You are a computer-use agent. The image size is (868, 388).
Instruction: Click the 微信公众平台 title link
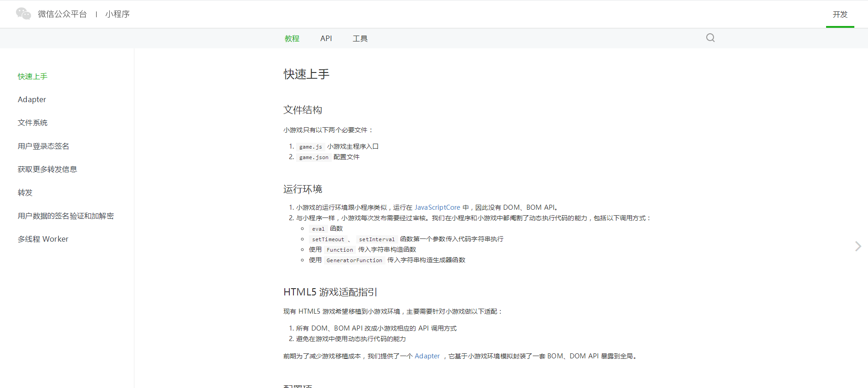62,14
